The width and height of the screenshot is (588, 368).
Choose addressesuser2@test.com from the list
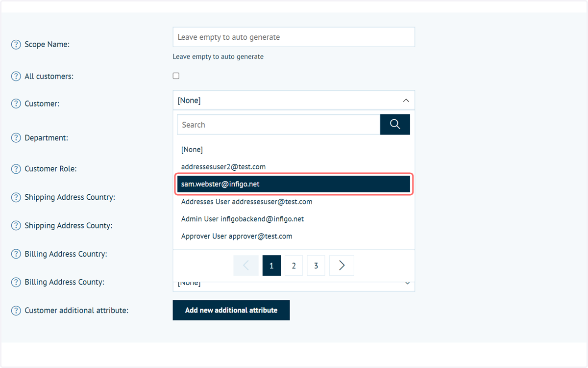click(x=294, y=167)
